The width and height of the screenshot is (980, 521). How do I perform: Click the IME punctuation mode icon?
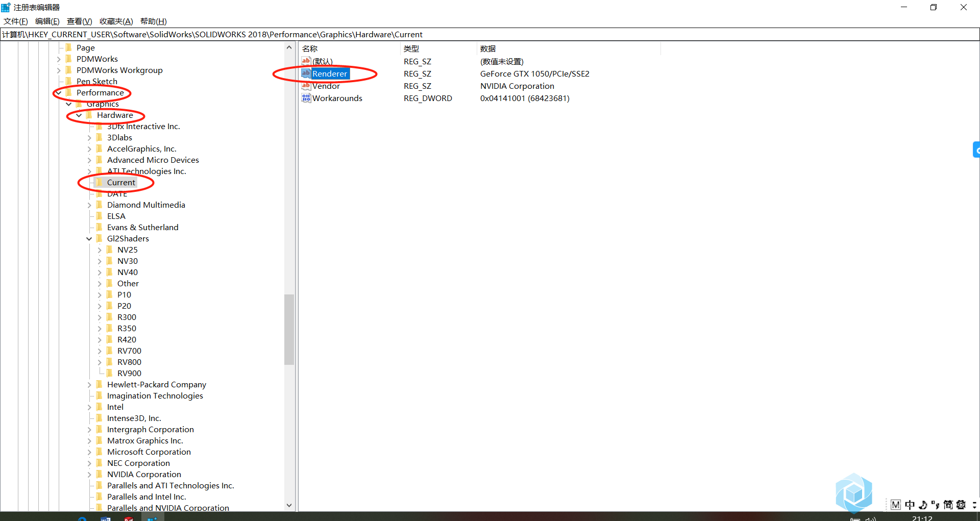(935, 505)
